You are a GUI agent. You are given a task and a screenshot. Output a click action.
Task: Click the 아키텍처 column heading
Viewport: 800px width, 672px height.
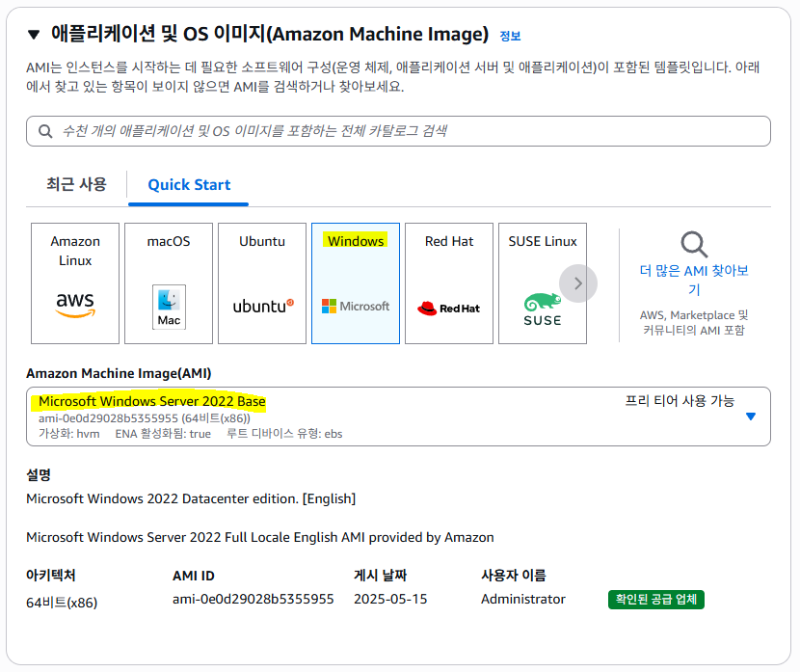coord(50,576)
